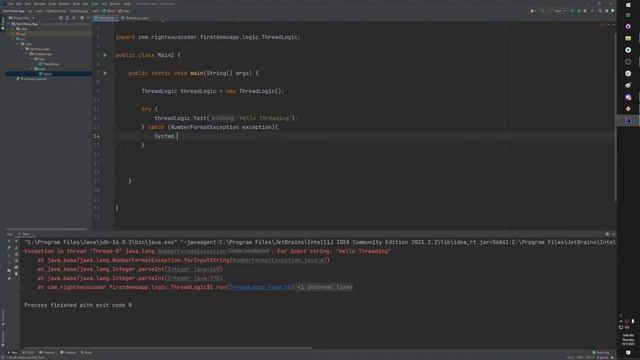
Task: Open the View menu
Action: pos(28,4)
